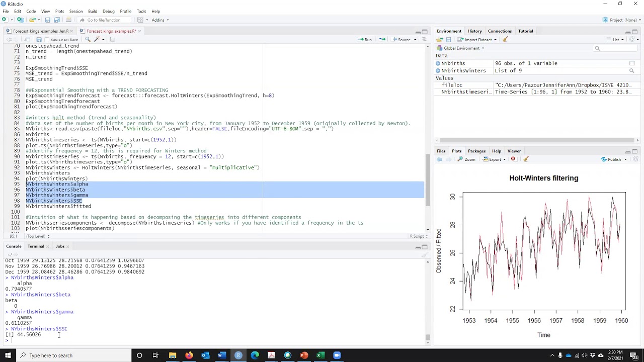Click the Save All documents icon
Viewport: 644px width, 362px height.
[x=56, y=20]
